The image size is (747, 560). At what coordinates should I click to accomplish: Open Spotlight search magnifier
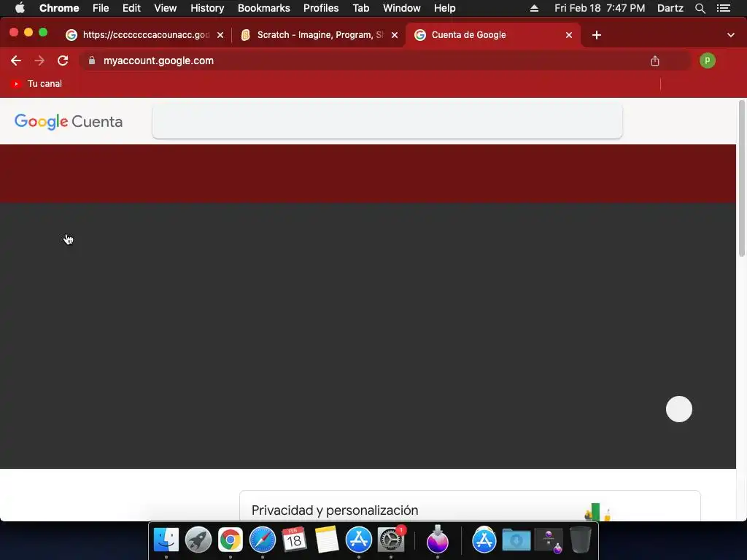tap(700, 8)
